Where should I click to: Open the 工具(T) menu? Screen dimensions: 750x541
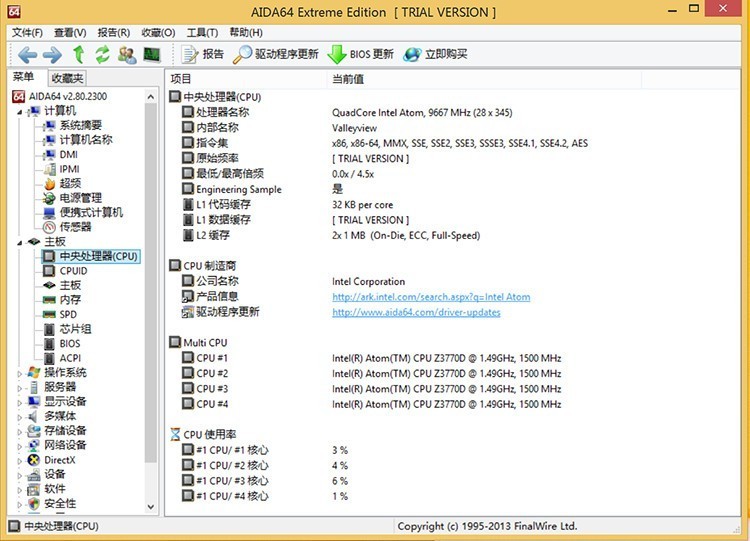202,33
